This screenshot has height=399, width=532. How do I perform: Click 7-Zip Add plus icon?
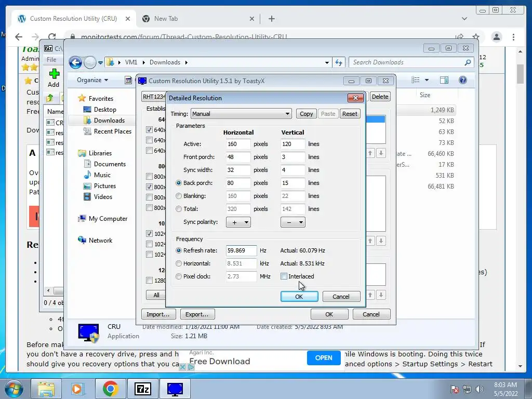(x=54, y=74)
